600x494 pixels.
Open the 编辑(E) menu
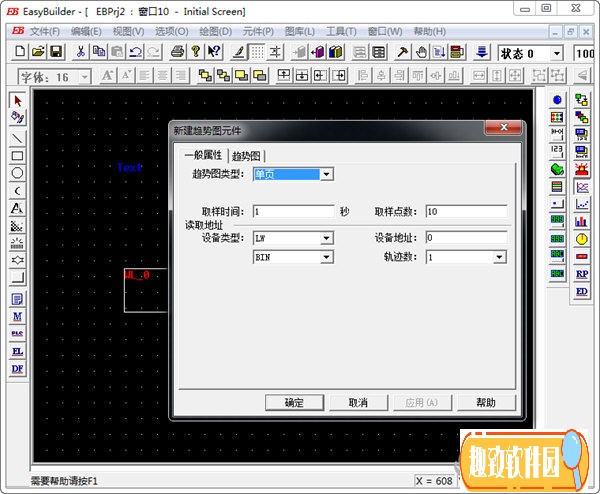click(86, 31)
